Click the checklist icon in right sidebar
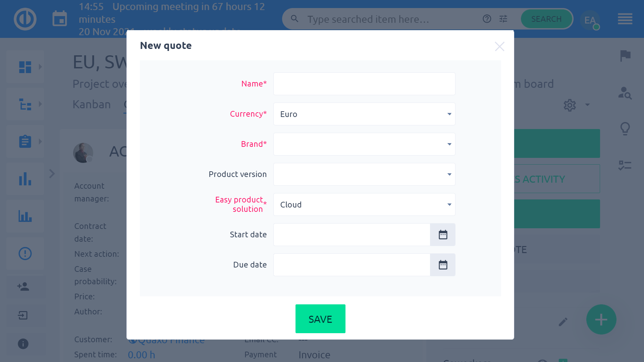644x362 pixels. [625, 165]
